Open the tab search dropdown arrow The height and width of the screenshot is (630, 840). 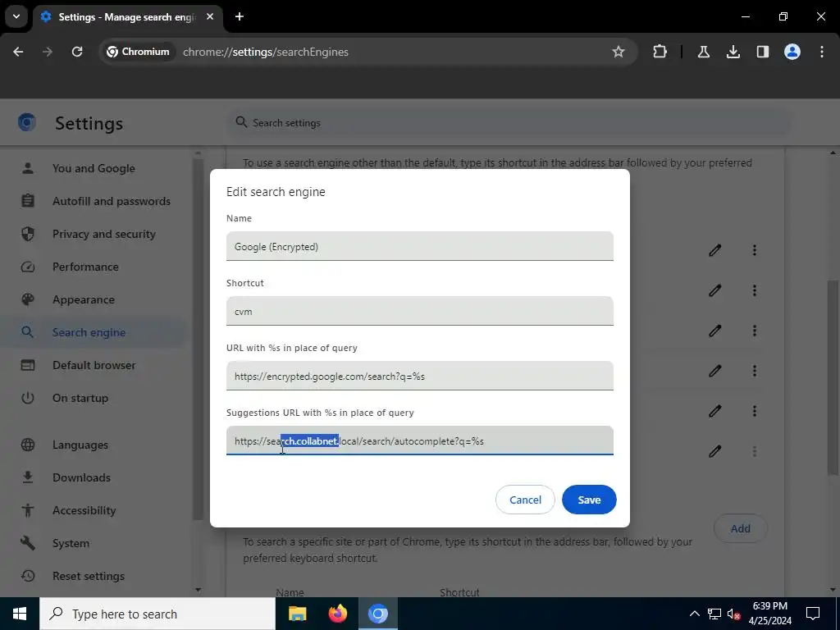(16, 16)
